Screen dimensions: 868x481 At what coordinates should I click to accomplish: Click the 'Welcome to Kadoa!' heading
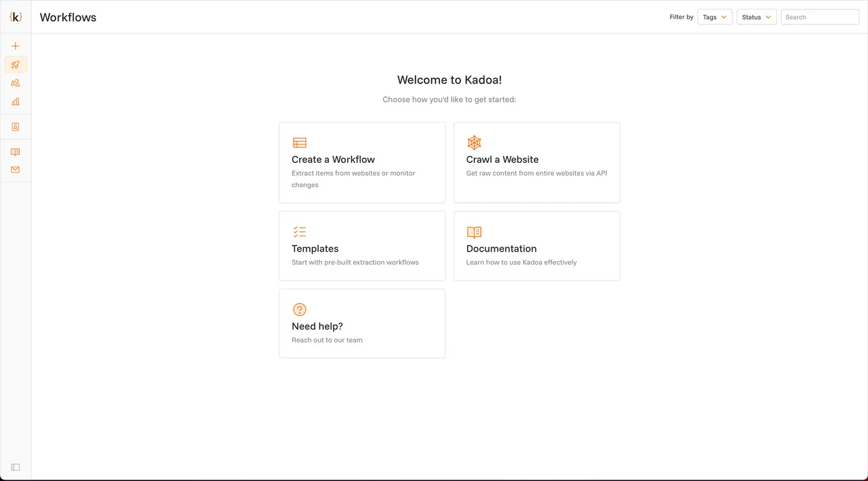click(x=450, y=80)
